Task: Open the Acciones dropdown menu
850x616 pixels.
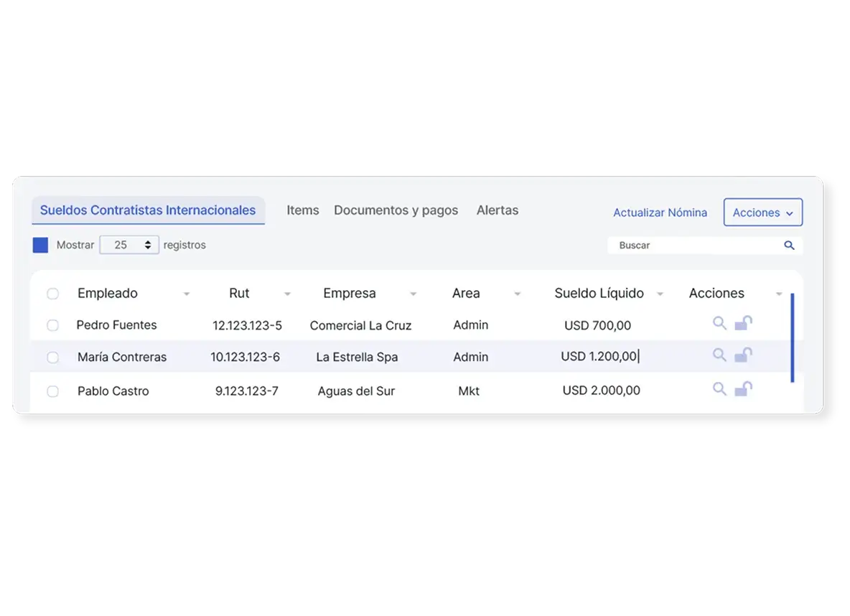Action: point(762,213)
